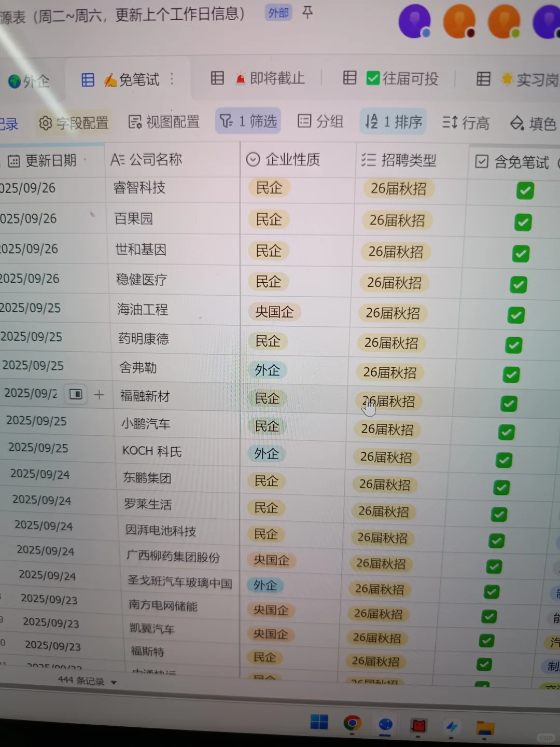Expand the 福融新材 record with the expand icon

click(x=76, y=395)
